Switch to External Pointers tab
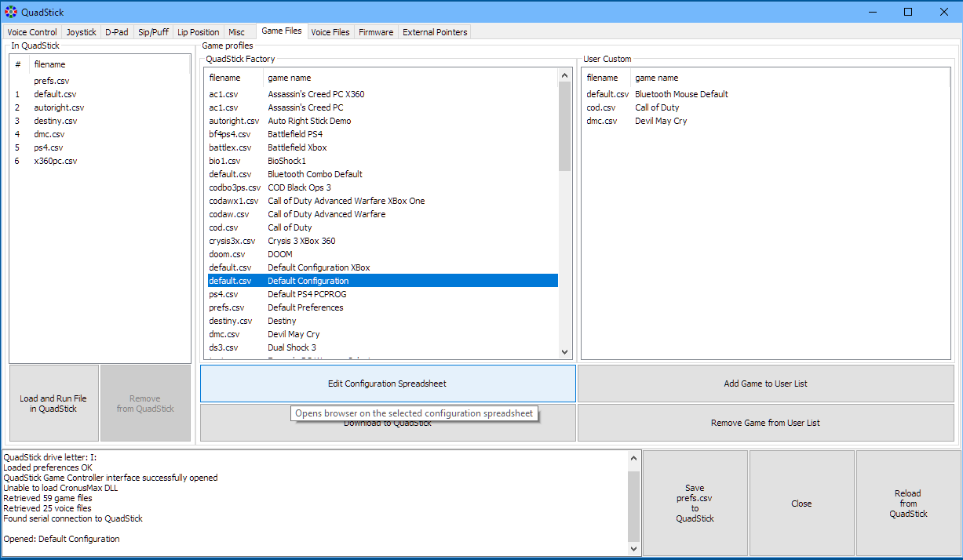This screenshot has height=560, width=963. pyautogui.click(x=435, y=32)
